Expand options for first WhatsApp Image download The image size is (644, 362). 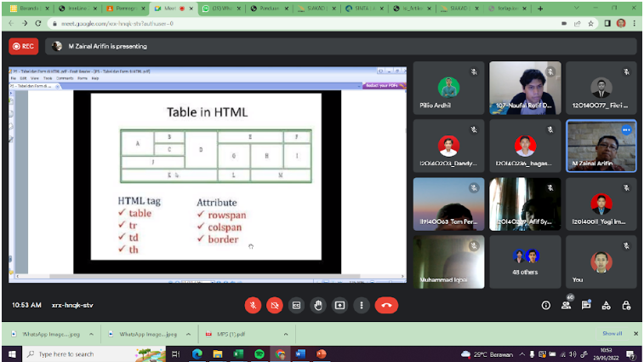(94, 334)
